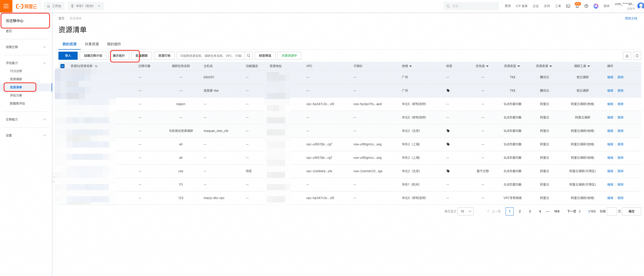The width and height of the screenshot is (644, 276).
Task: Click the search magnifier button
Action: [x=249, y=56]
